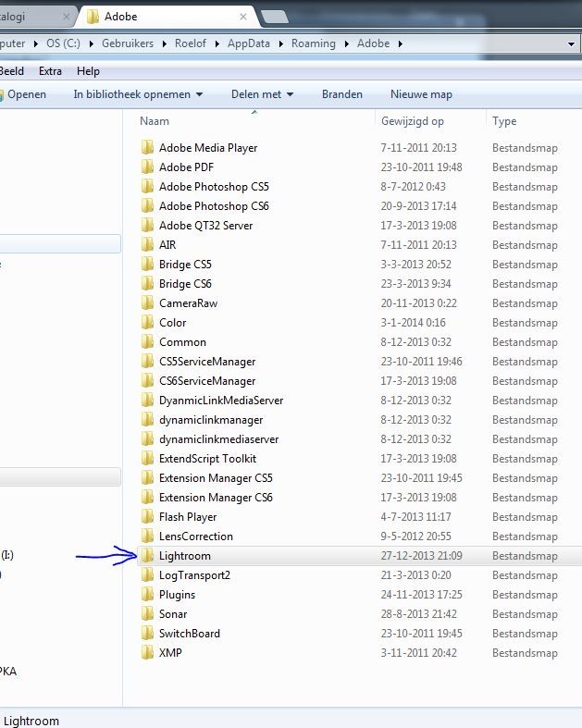Close the Adobe tab
This screenshot has height=728, width=582.
pyautogui.click(x=243, y=17)
